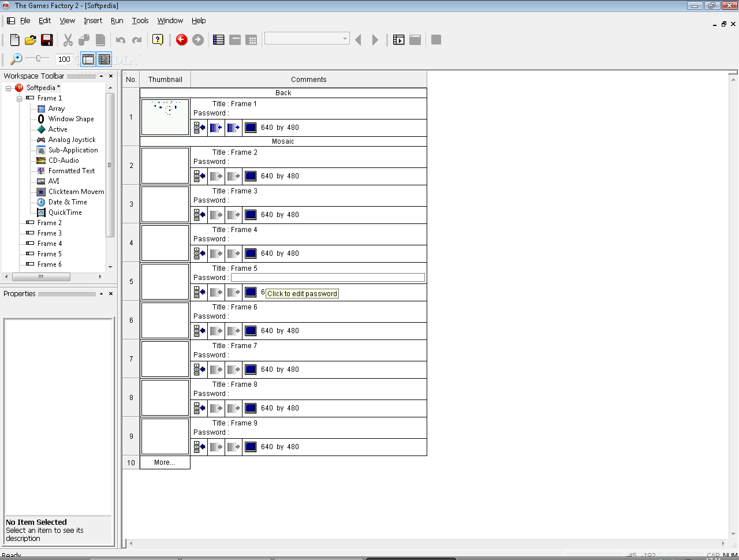Image resolution: width=739 pixels, height=560 pixels.
Task: Open the Storyboard editor toolbar icon
Action: (x=219, y=40)
